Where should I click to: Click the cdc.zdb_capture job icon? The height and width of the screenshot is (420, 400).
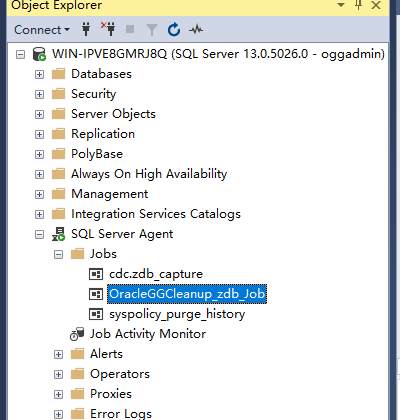click(x=96, y=274)
